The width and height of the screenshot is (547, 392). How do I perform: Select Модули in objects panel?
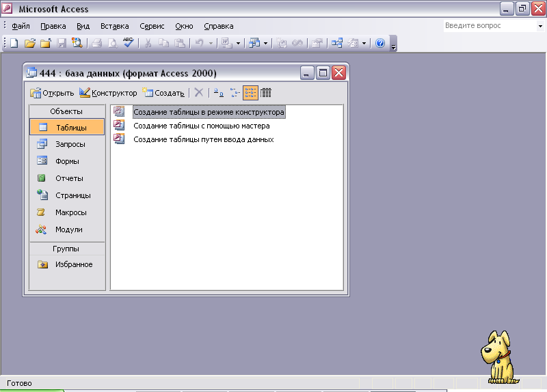(67, 229)
